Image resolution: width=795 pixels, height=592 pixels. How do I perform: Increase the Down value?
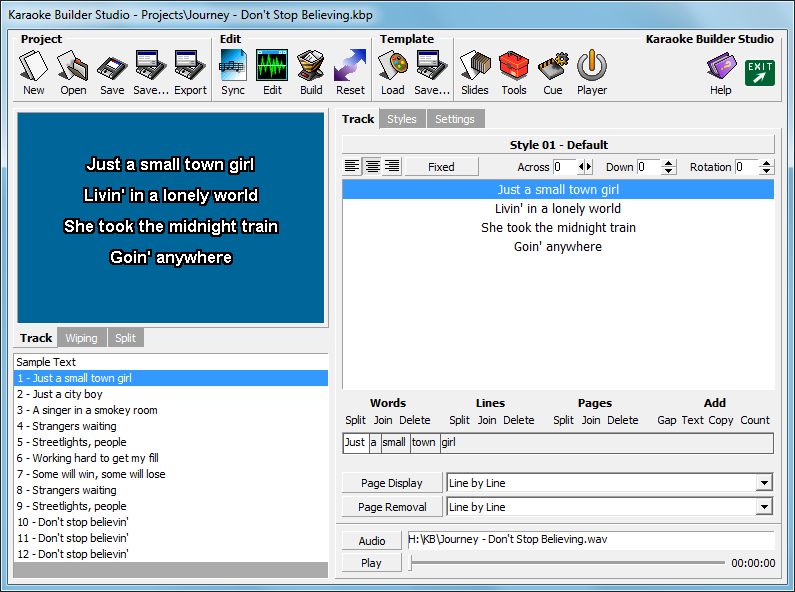(669, 163)
